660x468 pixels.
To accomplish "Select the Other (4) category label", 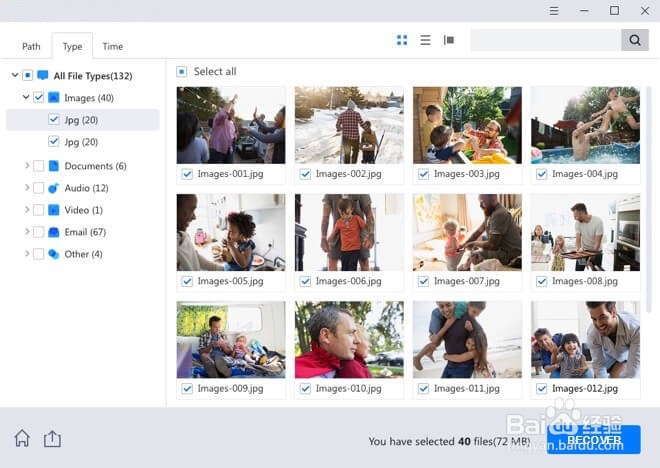I will pos(83,254).
